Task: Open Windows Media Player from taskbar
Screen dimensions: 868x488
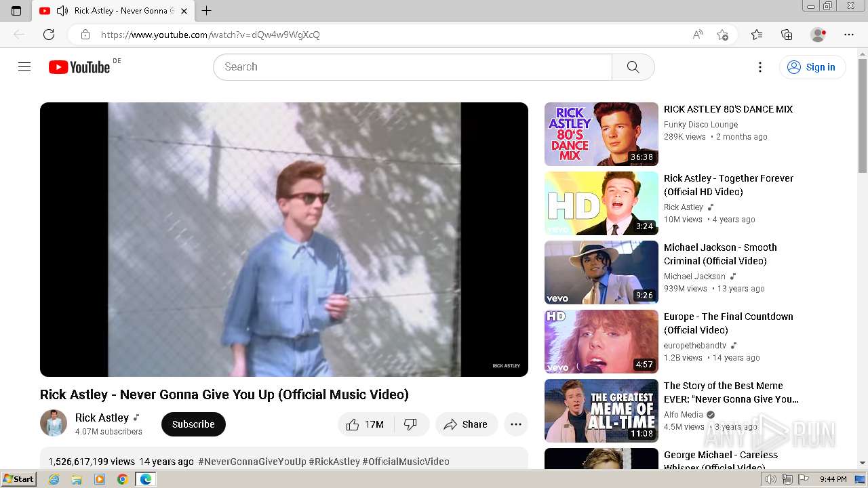Action: [x=100, y=479]
